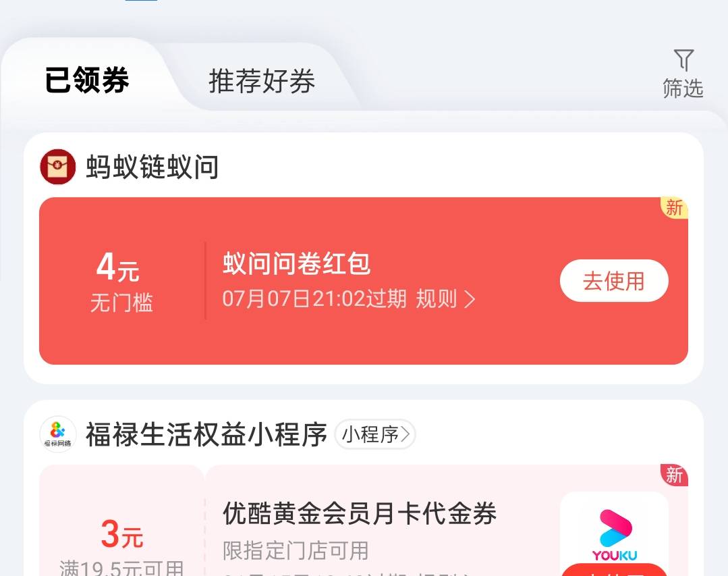Switch to the 已领券 tab

click(x=87, y=81)
